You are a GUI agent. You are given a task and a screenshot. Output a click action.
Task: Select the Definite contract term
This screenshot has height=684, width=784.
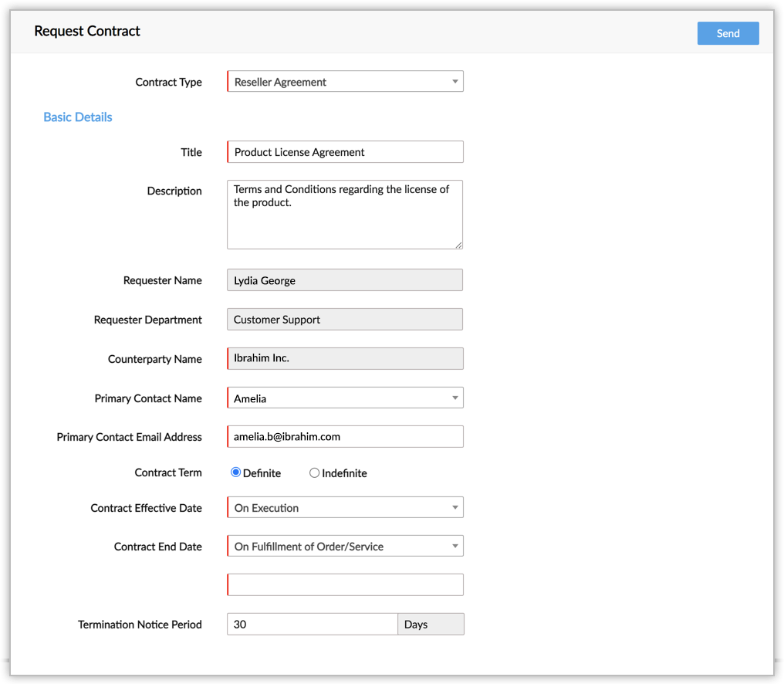click(236, 472)
